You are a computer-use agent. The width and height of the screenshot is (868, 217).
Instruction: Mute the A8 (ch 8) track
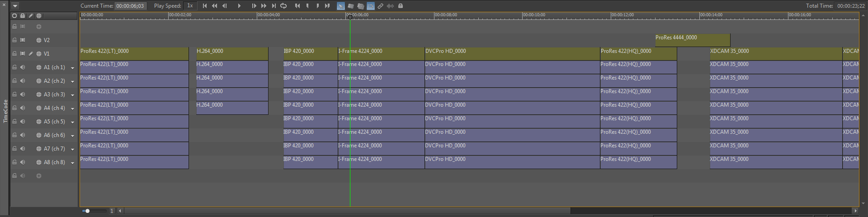point(23,162)
